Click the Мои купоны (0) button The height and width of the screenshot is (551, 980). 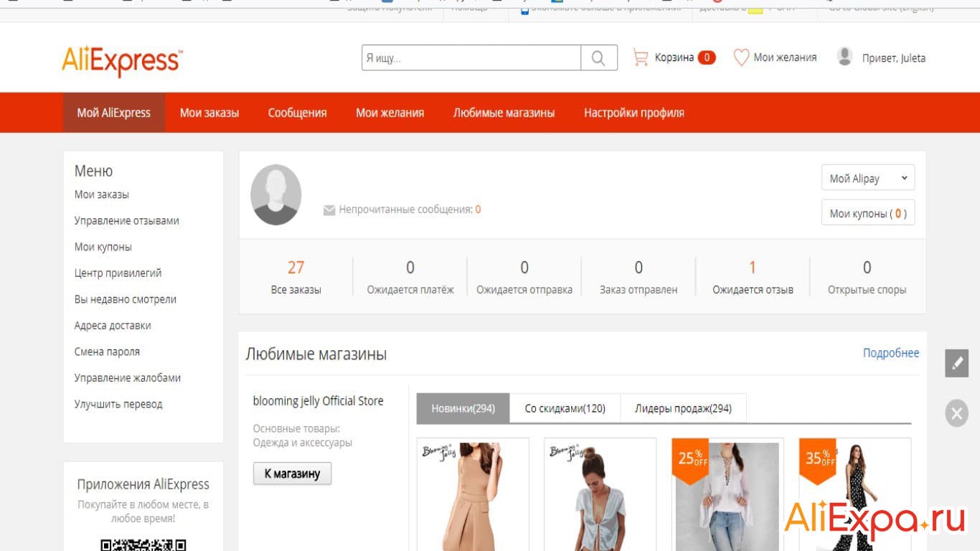[868, 213]
